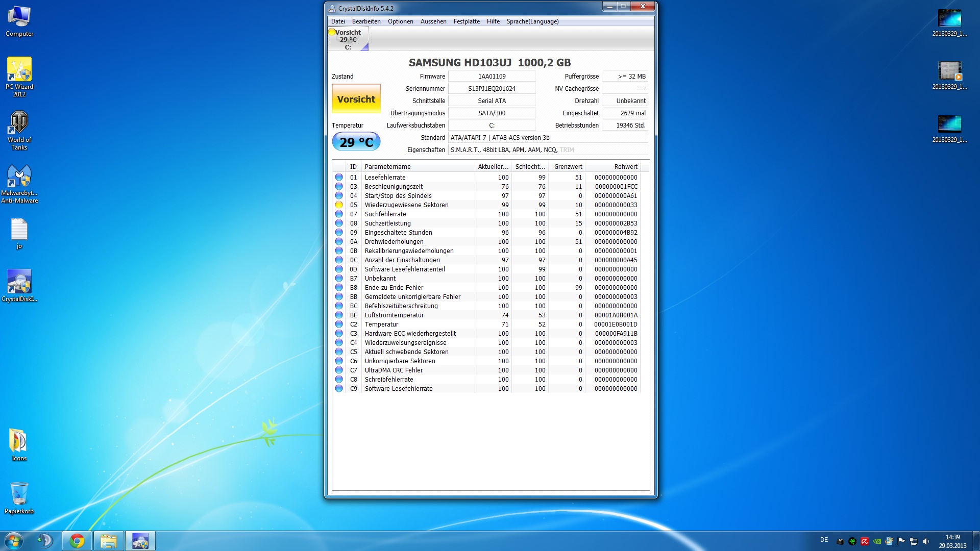Click the Google Chrome taskbar icon
Screen dimensions: 980x551
[x=77, y=541]
